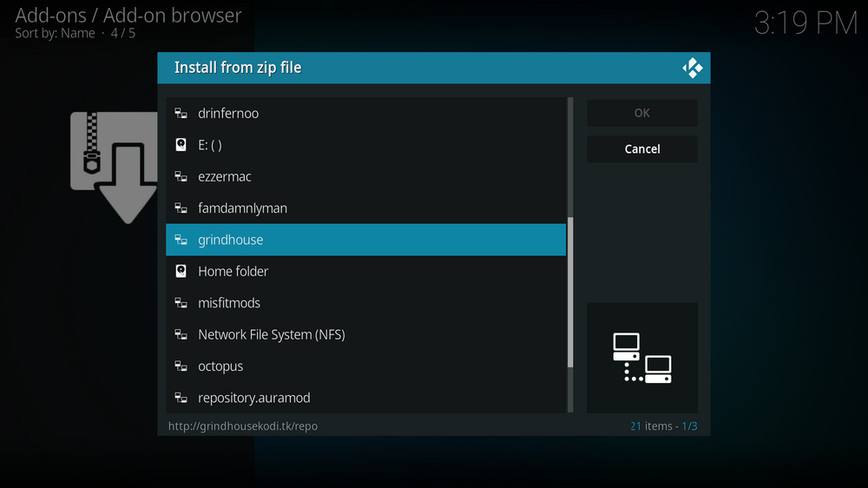Click the network icon beside Network File System

click(181, 334)
